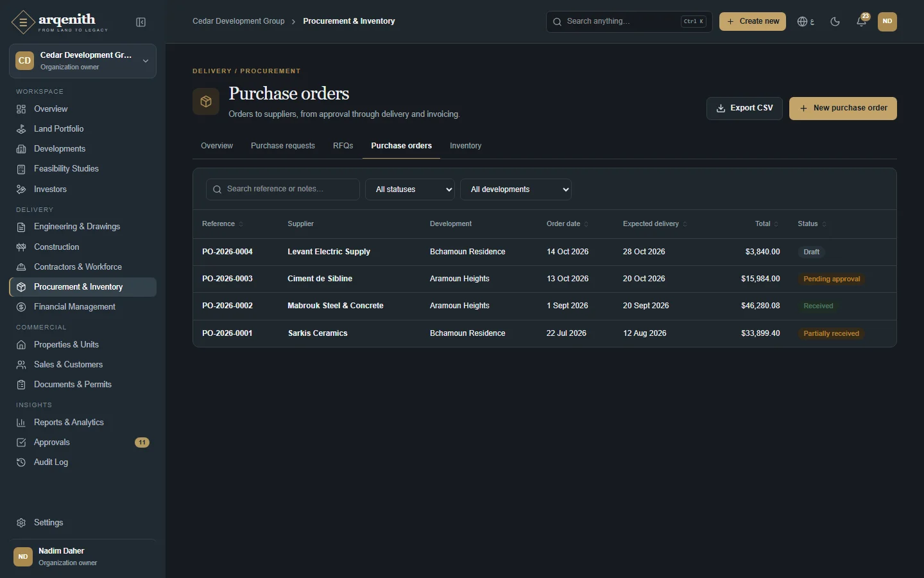924x578 pixels.
Task: Switch to the RFQs tab
Action: pyautogui.click(x=343, y=146)
